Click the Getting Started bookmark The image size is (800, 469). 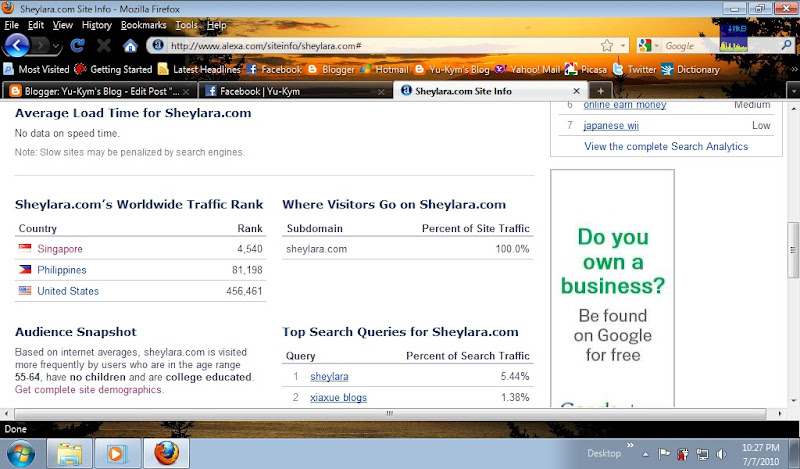[x=113, y=69]
